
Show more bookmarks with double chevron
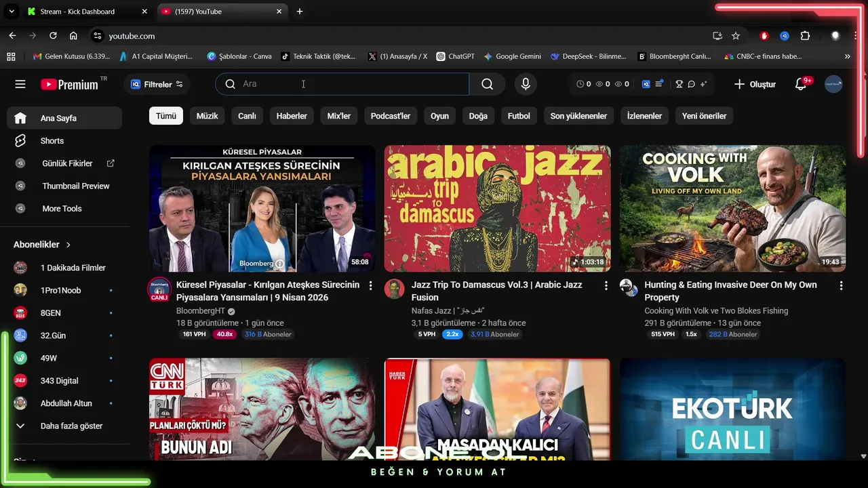click(x=847, y=56)
